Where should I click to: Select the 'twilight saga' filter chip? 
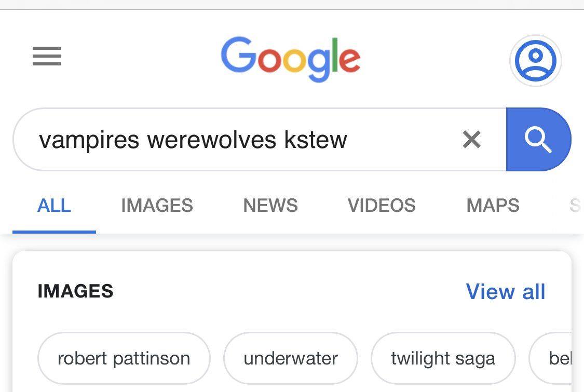point(443,358)
